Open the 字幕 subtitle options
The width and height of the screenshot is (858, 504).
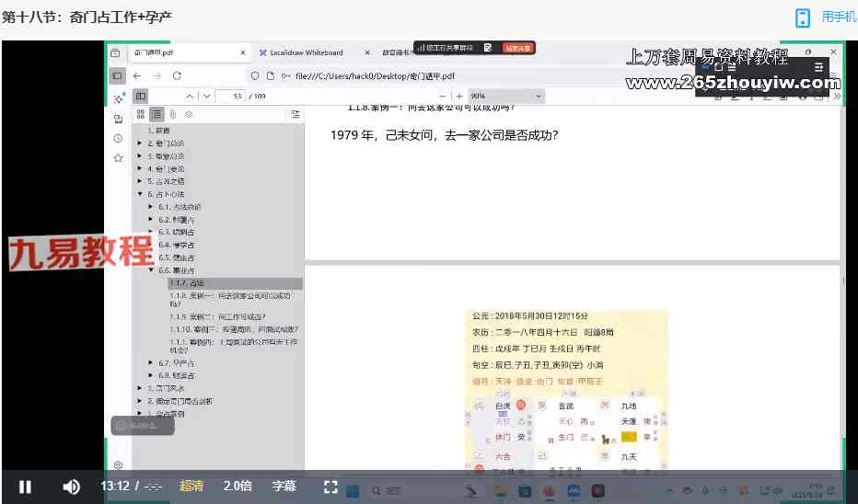coord(284,486)
